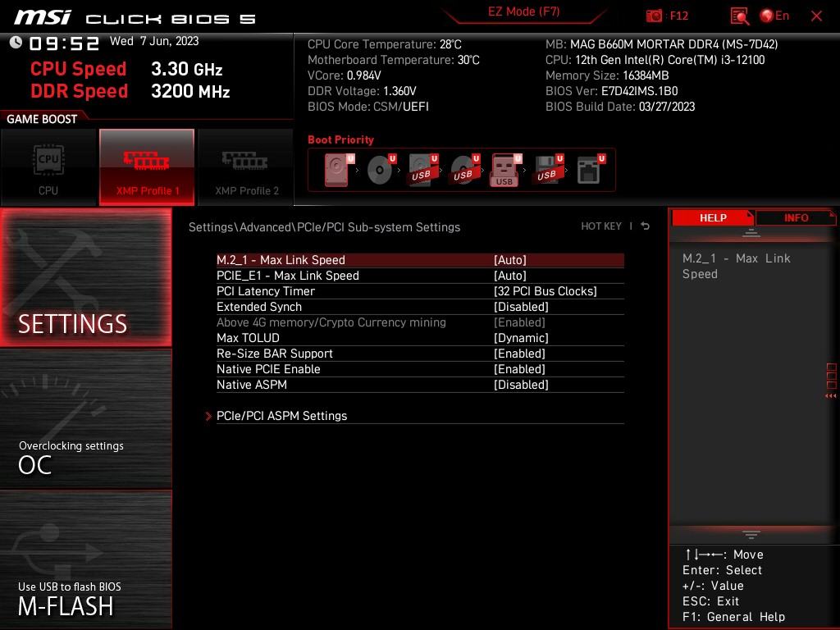Click the Settings\Advanced breadcrumb path

click(x=324, y=227)
